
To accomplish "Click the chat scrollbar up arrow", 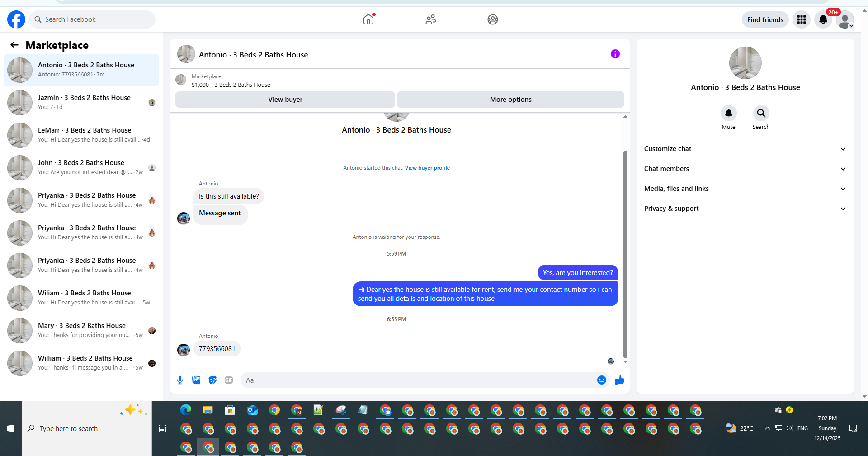I will [625, 117].
